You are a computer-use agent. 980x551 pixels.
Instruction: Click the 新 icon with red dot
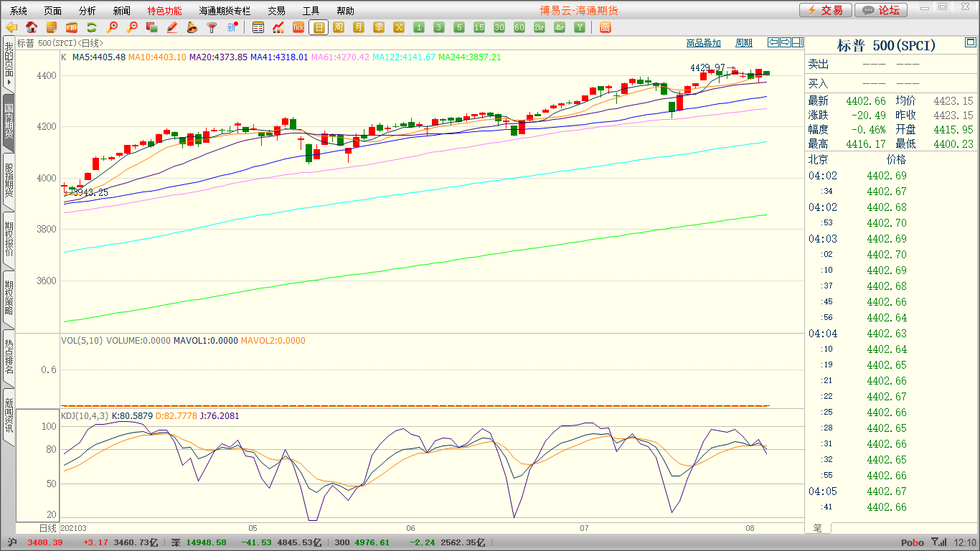[232, 27]
